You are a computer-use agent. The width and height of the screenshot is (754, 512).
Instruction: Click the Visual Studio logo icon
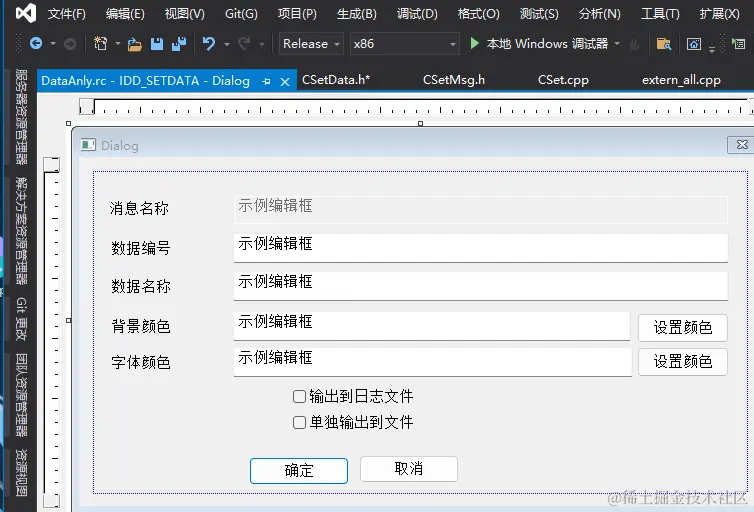click(x=25, y=13)
